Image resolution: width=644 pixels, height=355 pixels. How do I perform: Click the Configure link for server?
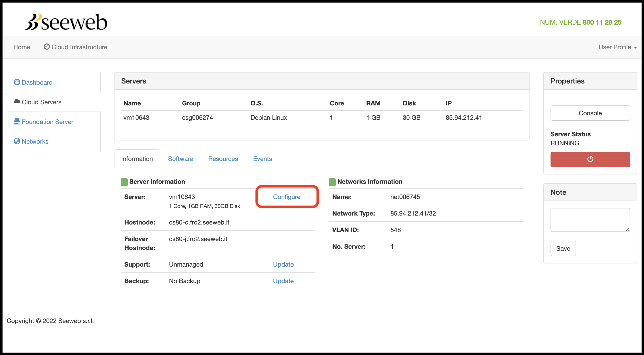click(x=286, y=197)
